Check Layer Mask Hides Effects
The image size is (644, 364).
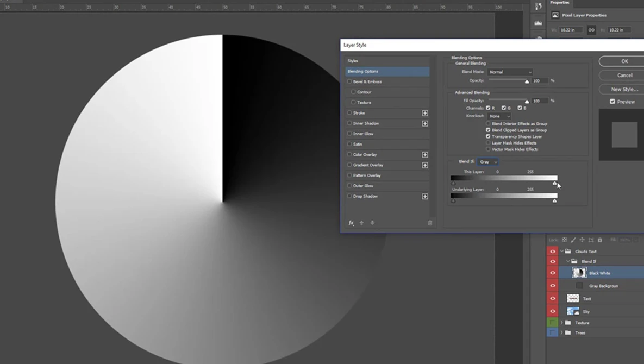coord(488,143)
